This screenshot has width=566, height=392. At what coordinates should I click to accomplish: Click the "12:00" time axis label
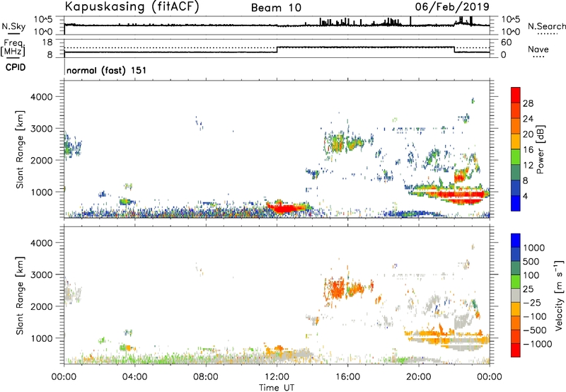click(x=277, y=377)
